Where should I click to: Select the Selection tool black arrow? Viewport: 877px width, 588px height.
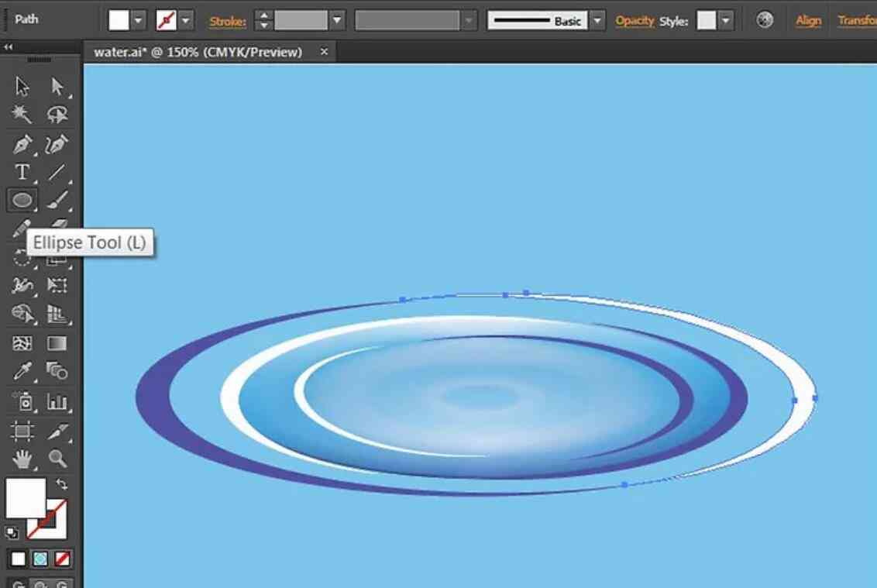[22, 87]
